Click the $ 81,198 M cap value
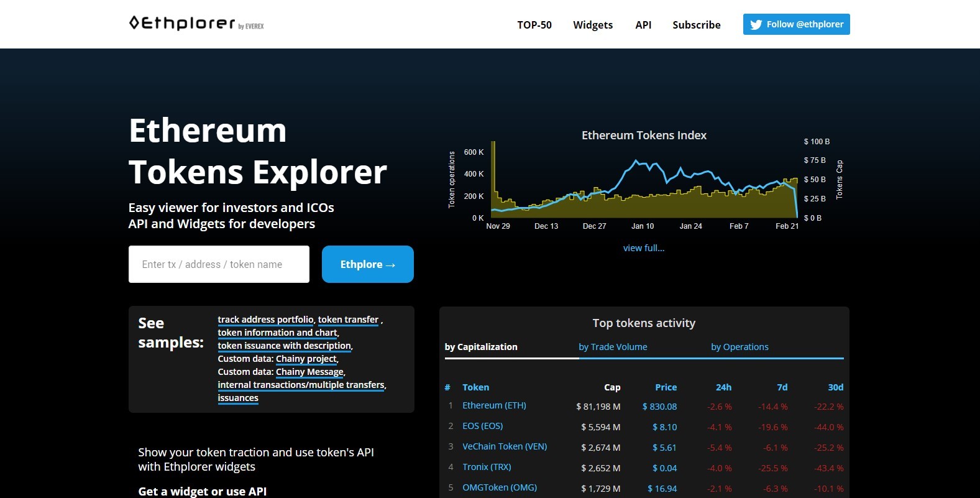This screenshot has width=980, height=498. (x=598, y=407)
